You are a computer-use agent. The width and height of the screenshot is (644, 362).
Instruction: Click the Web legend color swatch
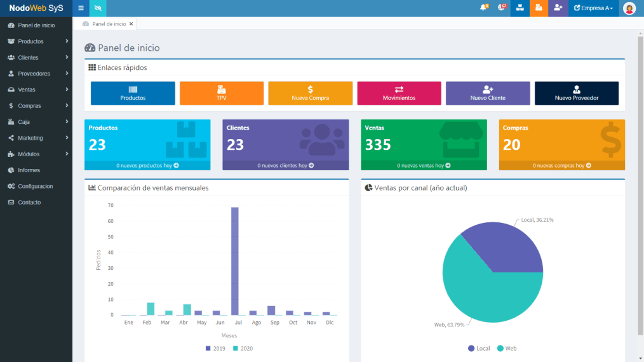coord(500,348)
